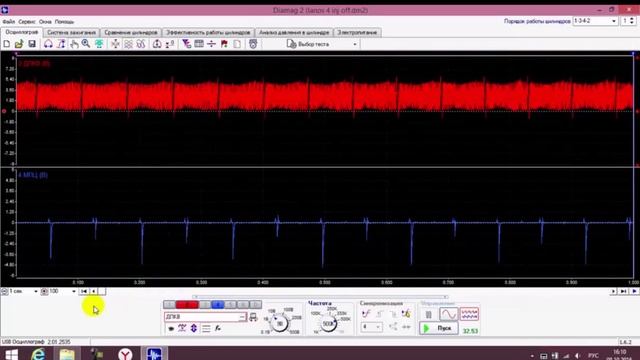
Task: Switch to Анализ давления в цилиндре tab
Action: (x=294, y=32)
